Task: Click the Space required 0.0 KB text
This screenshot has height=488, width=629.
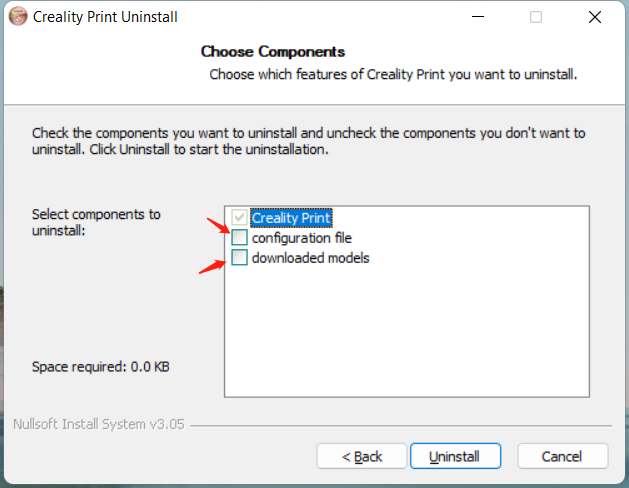Action: pyautogui.click(x=101, y=367)
